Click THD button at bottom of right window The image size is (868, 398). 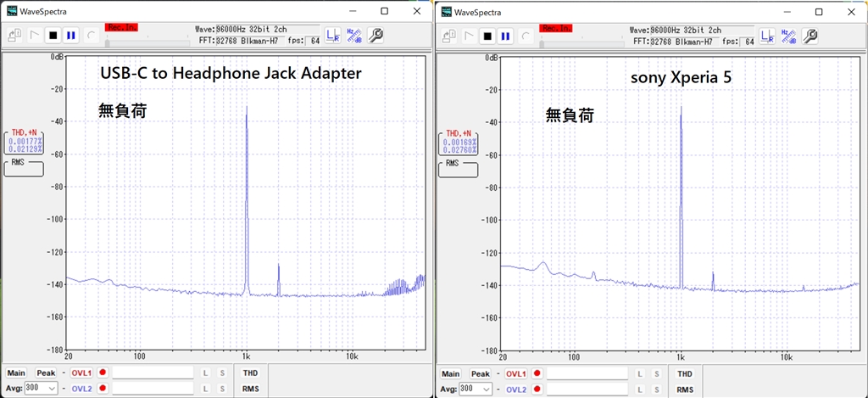point(685,374)
